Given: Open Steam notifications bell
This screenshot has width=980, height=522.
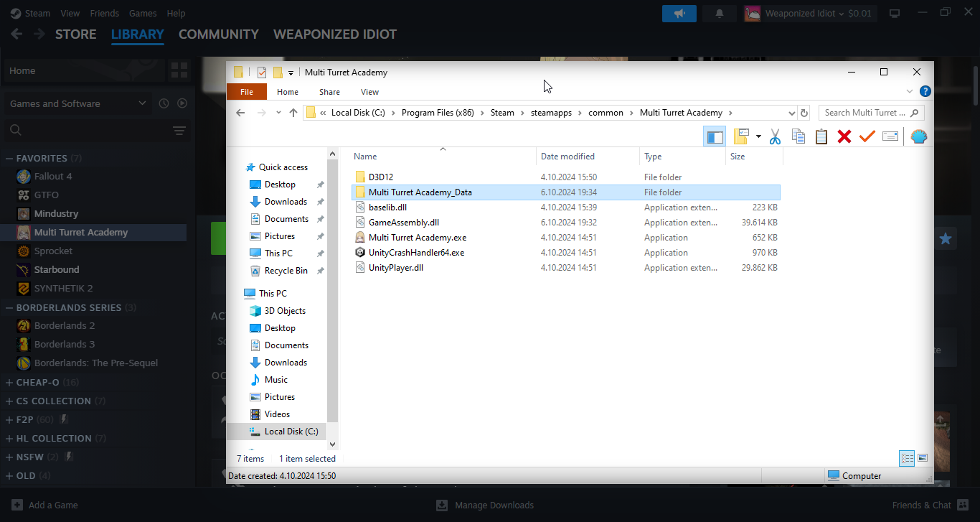Looking at the screenshot, I should coord(720,13).
